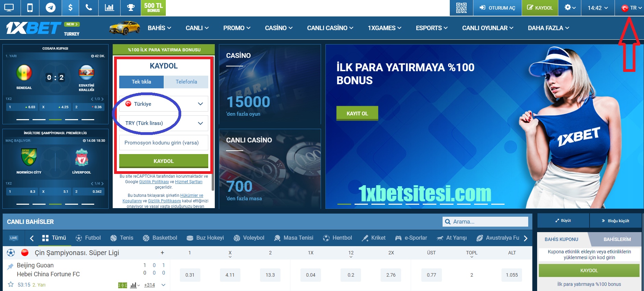Click the yellow sports car promo icon
This screenshot has width=644, height=291.
(x=125, y=28)
